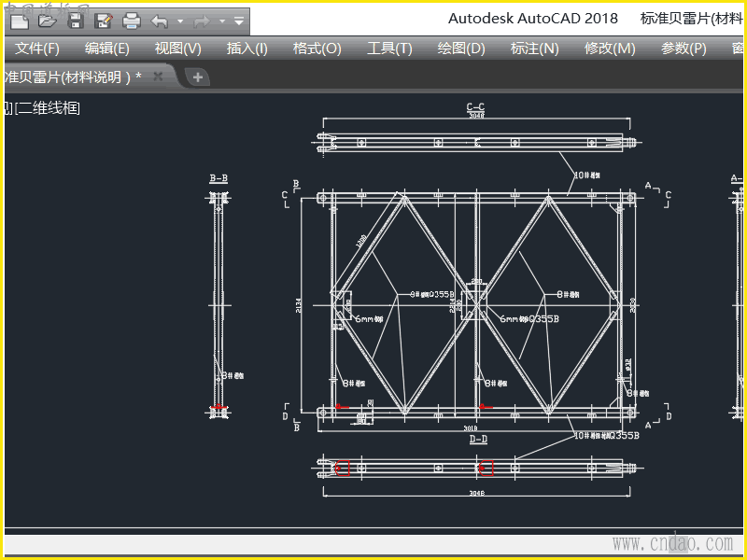Image resolution: width=747 pixels, height=560 pixels.
Task: Open a file with folder icon
Action: (x=48, y=21)
